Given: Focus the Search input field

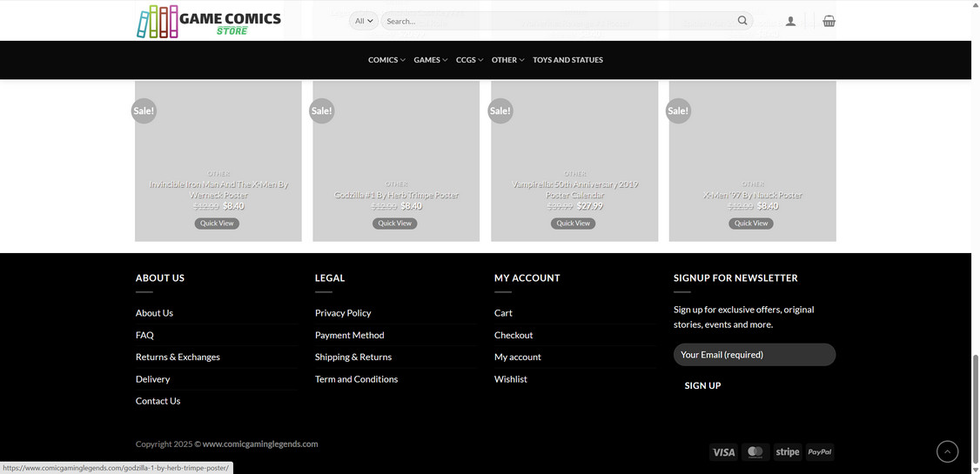Looking at the screenshot, I should click(x=560, y=21).
